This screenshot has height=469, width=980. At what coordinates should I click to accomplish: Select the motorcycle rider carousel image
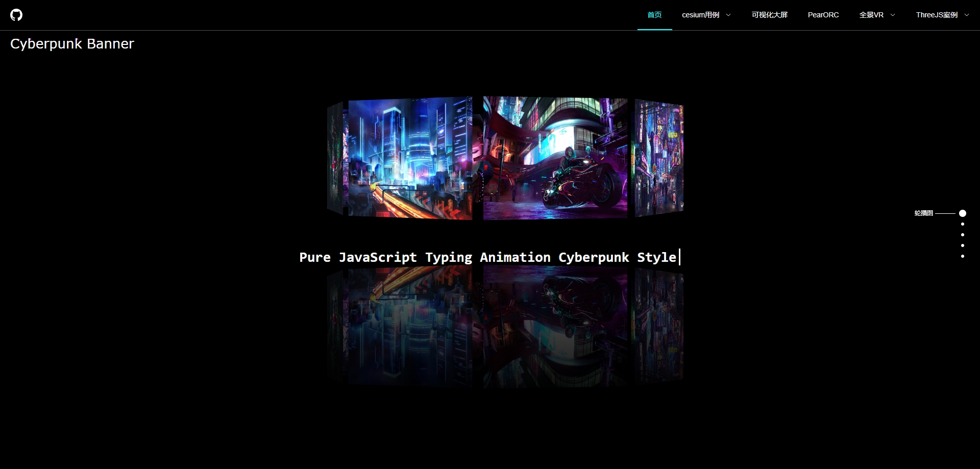(555, 158)
